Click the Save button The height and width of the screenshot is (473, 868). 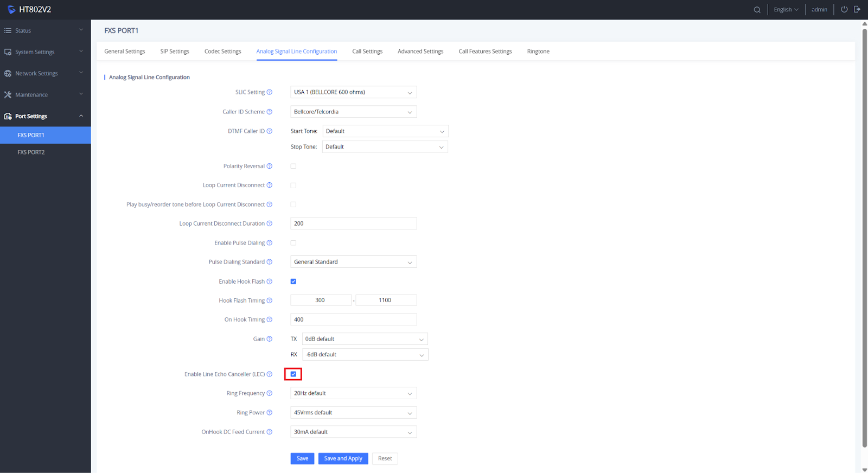pos(302,459)
